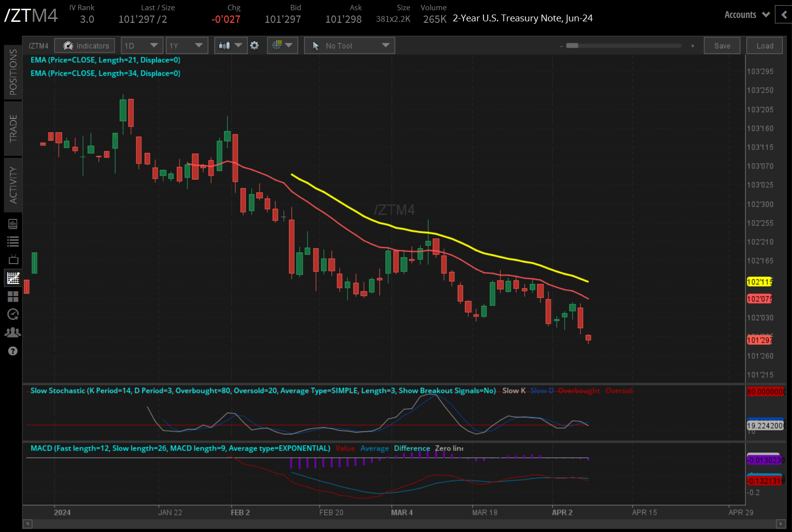The image size is (792, 532).
Task: Click the zoom out minus sign
Action: 561,46
